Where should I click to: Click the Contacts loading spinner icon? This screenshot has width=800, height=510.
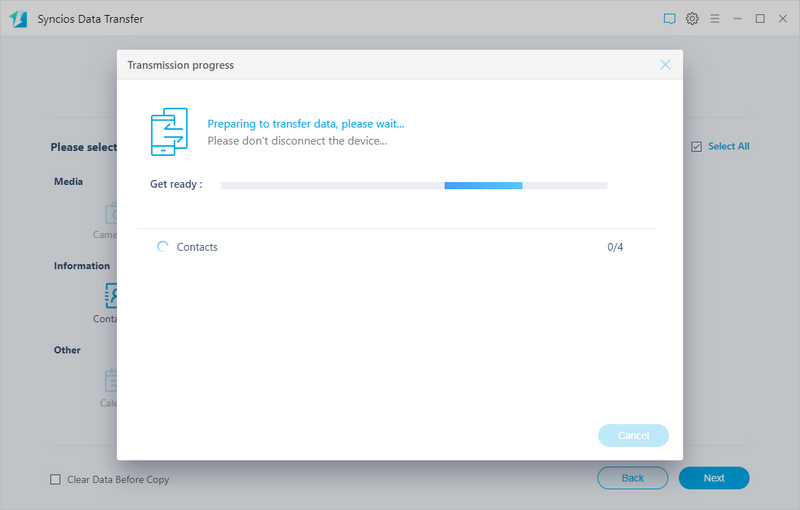coord(162,247)
